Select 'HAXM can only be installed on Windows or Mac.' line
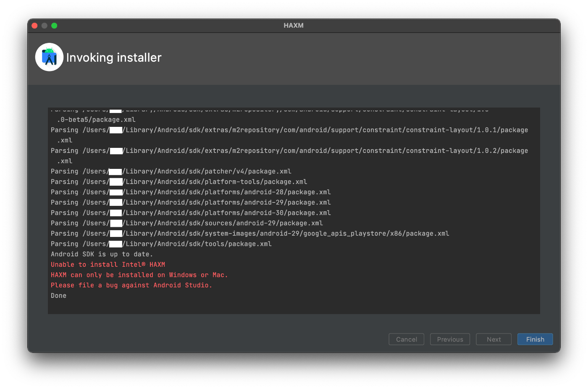The width and height of the screenshot is (588, 389). 139,275
